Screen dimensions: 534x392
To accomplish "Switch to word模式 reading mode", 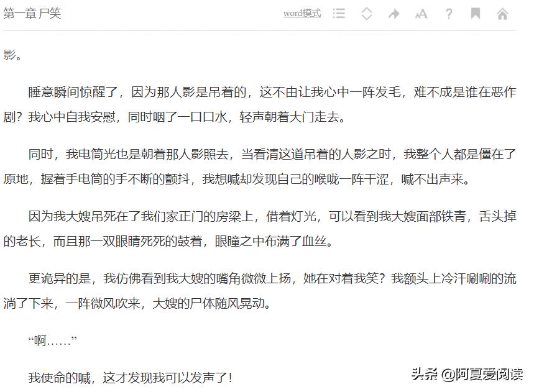I will tap(302, 13).
